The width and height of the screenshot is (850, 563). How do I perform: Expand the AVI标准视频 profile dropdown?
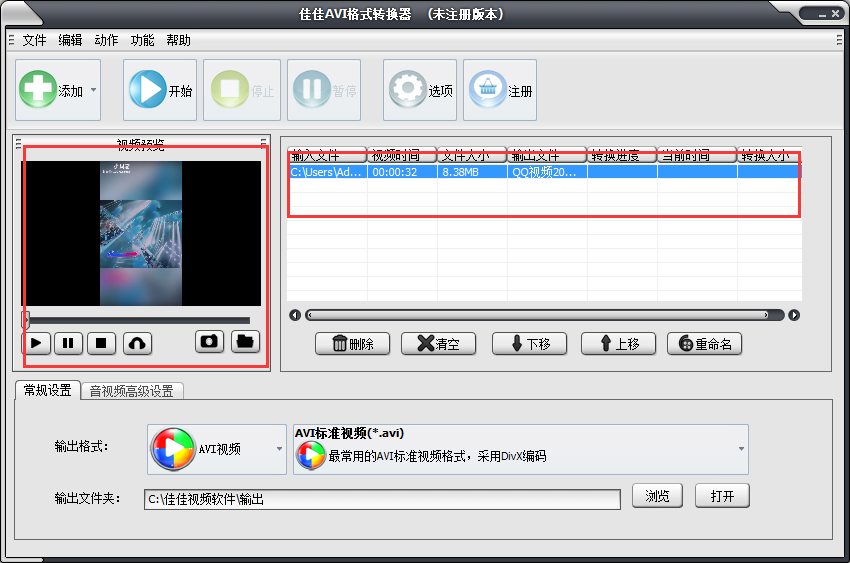[x=740, y=449]
